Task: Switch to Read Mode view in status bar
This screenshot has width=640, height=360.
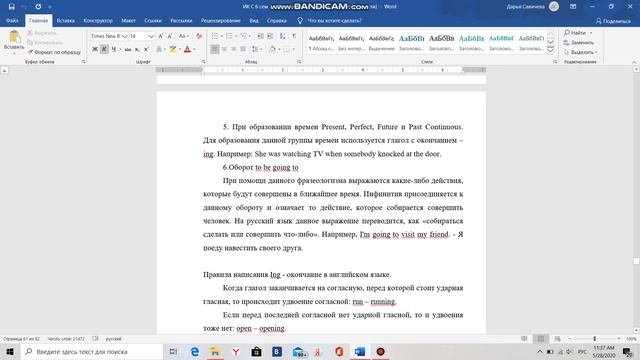Action: coord(524,339)
